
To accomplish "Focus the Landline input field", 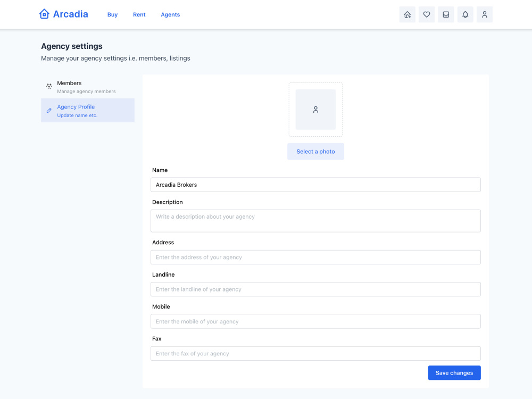I will point(315,289).
